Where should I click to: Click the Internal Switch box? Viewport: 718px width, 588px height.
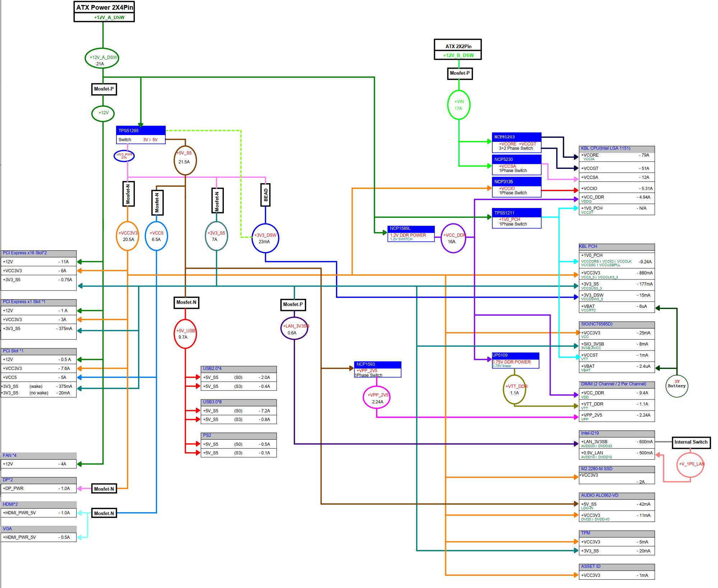691,443
